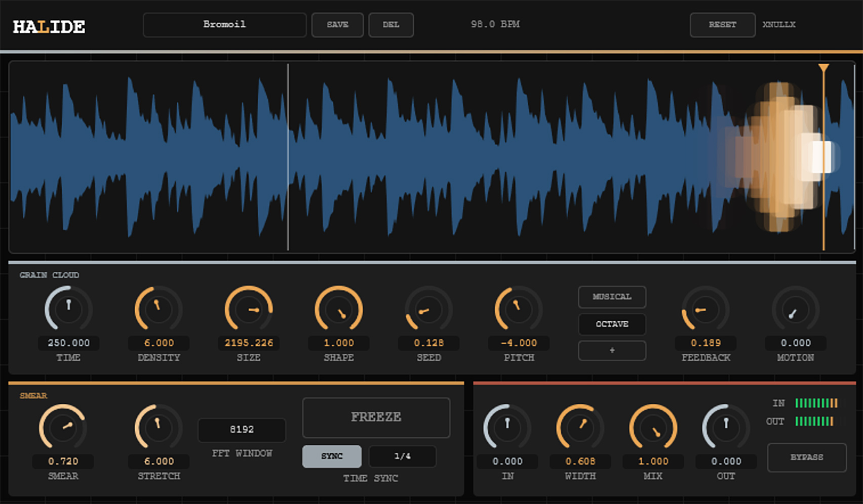Click the SMEAR knob
This screenshot has width=863, height=504.
[x=63, y=428]
